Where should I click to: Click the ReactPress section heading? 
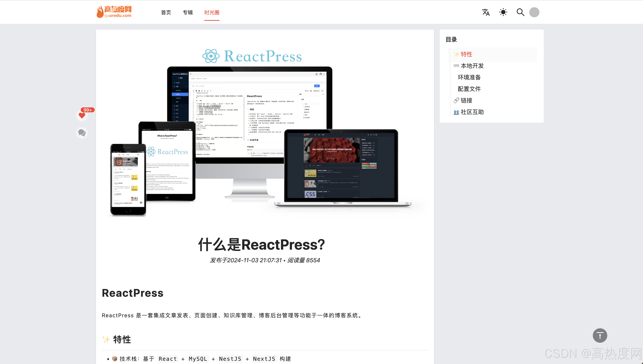(x=132, y=293)
